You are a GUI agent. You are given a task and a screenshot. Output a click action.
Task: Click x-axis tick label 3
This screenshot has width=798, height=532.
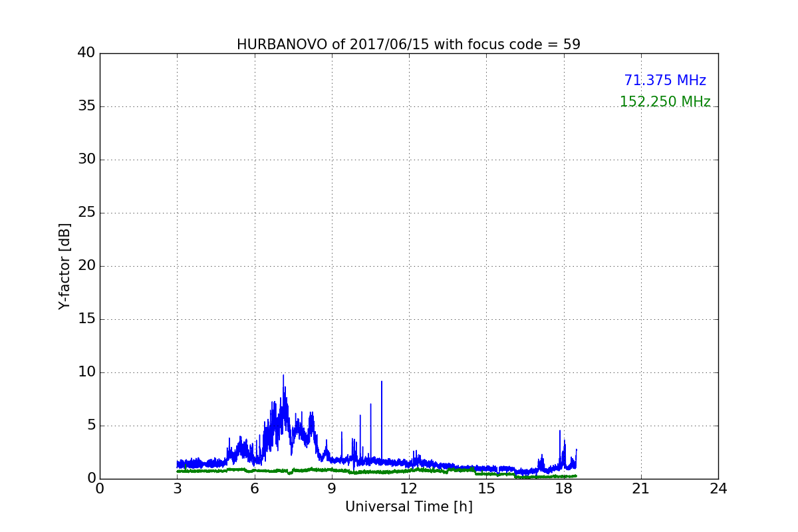pyautogui.click(x=177, y=489)
